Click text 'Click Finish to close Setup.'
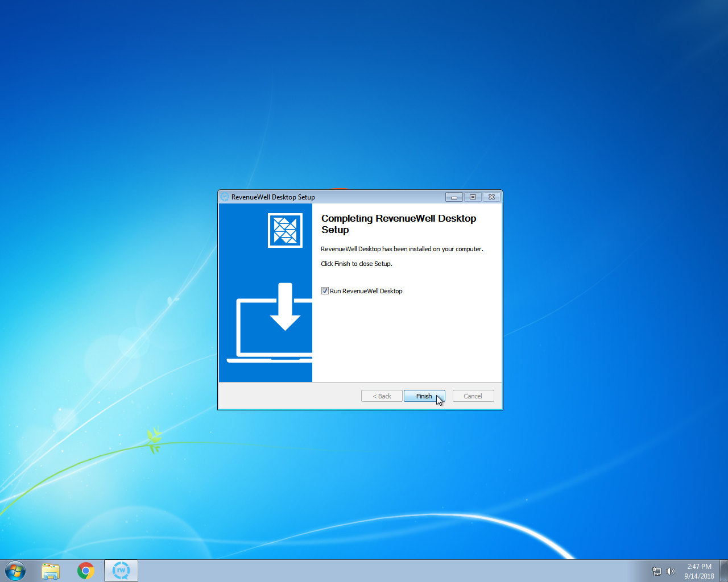The width and height of the screenshot is (728, 582). [357, 264]
